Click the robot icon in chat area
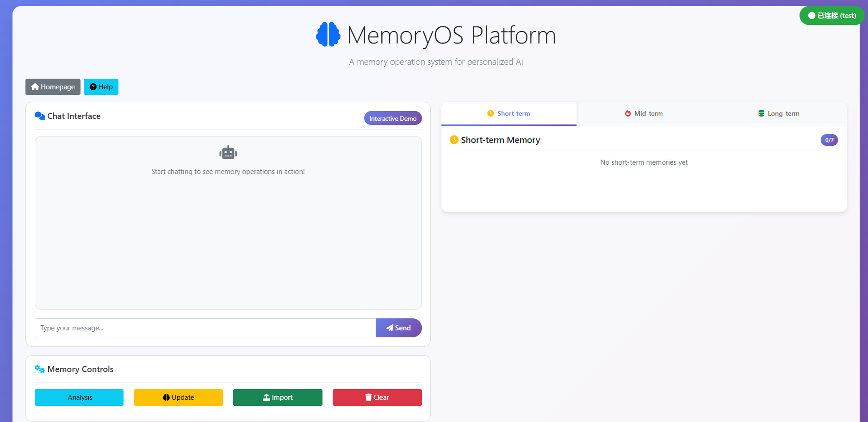The image size is (868, 422). coord(228,153)
